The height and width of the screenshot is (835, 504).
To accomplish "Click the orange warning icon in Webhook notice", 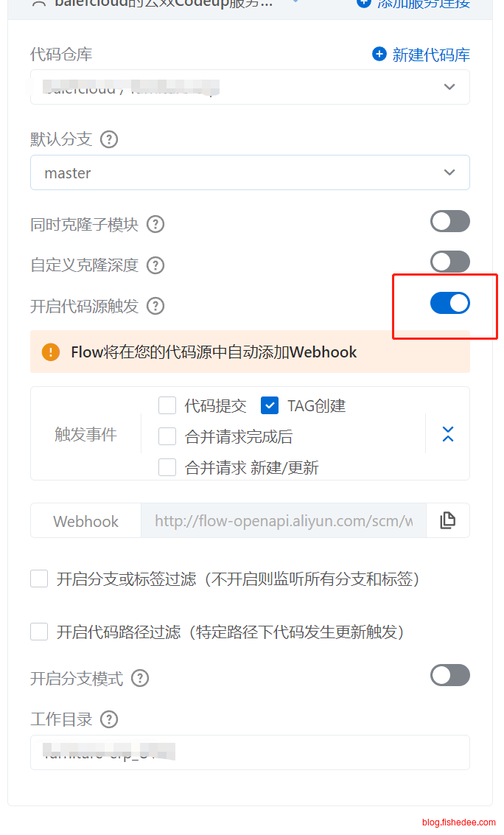I will click(x=51, y=352).
